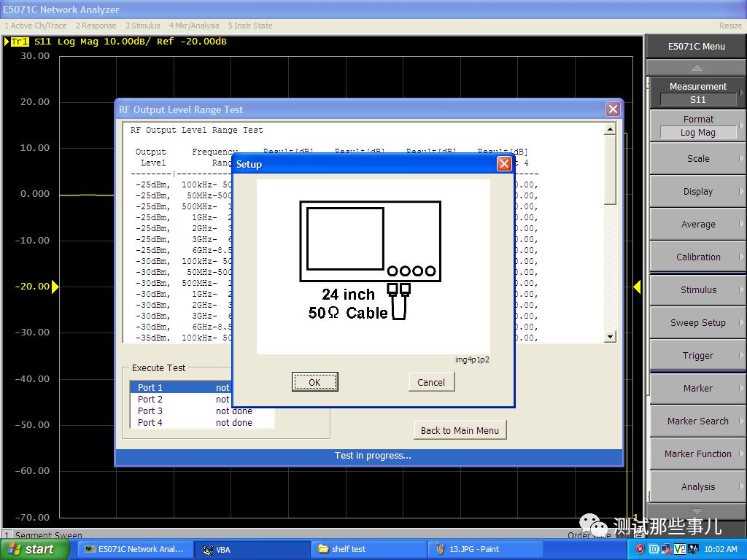Open the Stimulus softkey menu
The image size is (747, 560).
coord(697,289)
